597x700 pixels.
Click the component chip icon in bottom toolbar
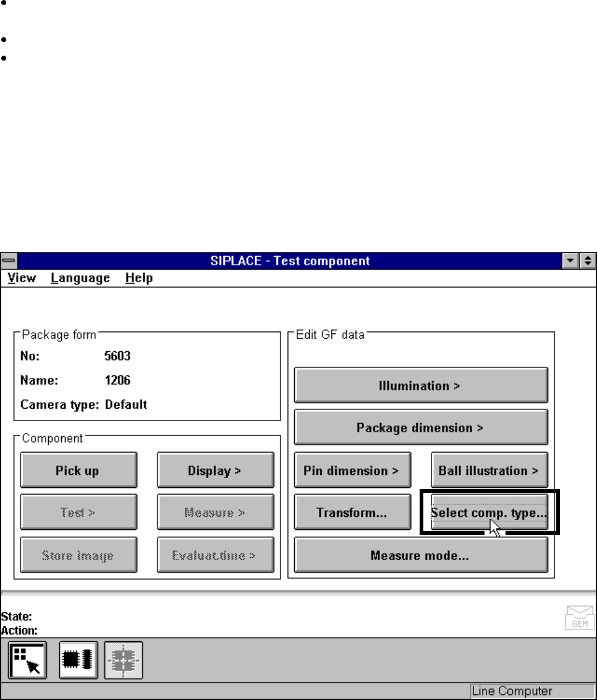click(x=78, y=660)
